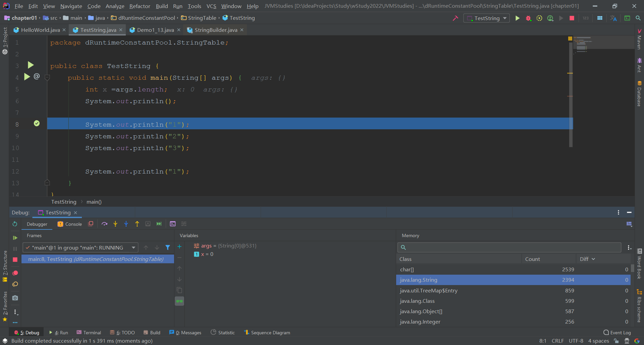
Task: Click the run gutter arrow on line 4
Action: 27,77
